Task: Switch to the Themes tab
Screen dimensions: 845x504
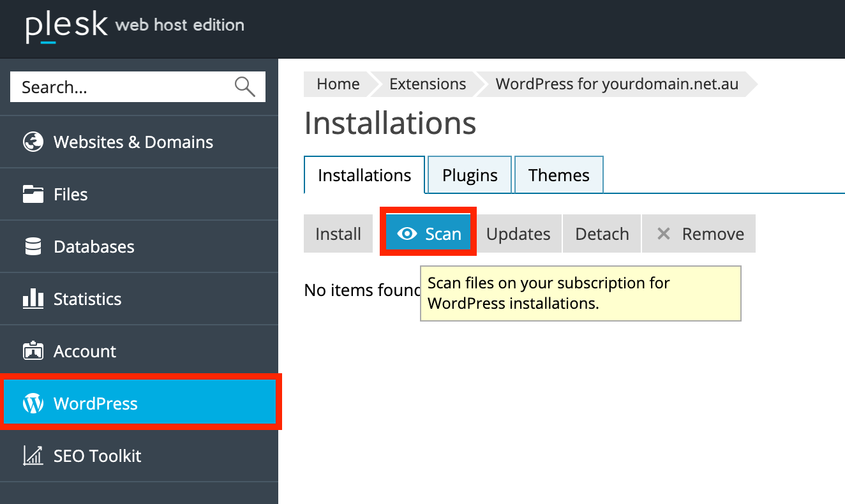Action: (559, 175)
